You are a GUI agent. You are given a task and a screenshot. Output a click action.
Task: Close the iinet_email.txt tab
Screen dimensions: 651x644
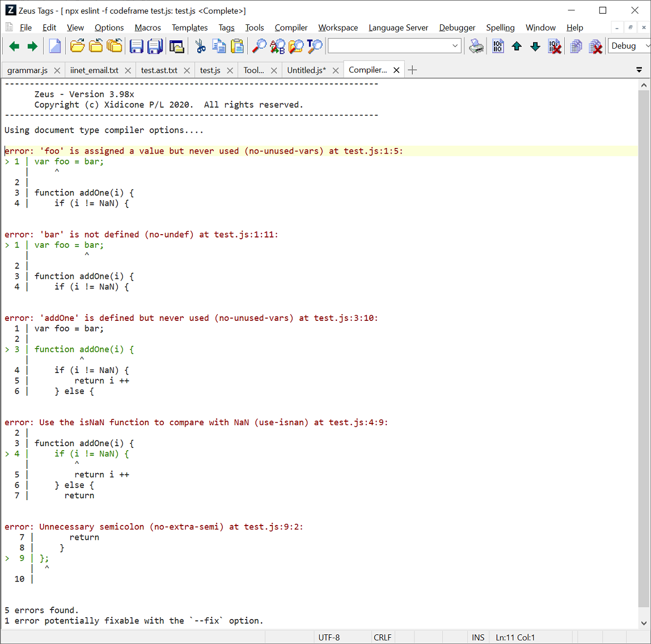click(x=128, y=70)
